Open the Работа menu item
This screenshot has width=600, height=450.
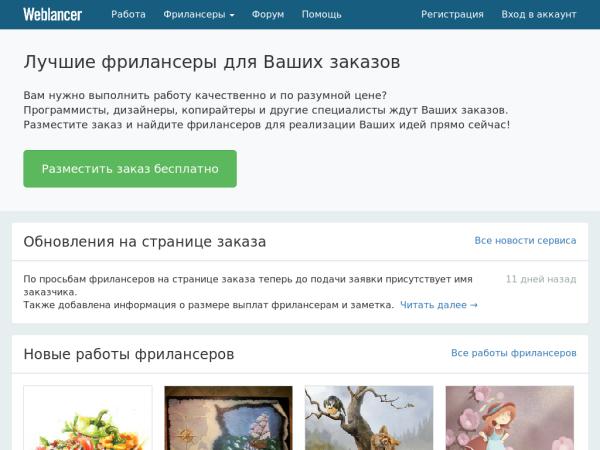[x=128, y=15]
